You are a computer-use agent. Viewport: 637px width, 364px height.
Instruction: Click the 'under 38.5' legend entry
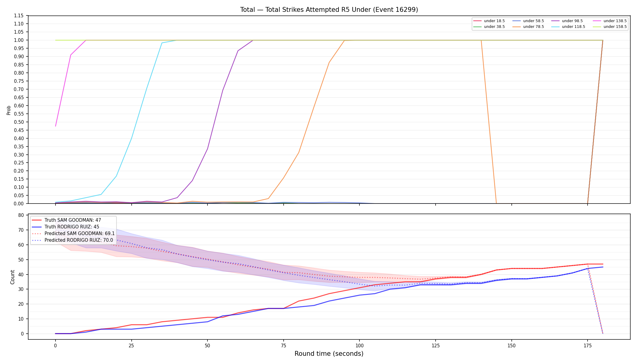(489, 27)
